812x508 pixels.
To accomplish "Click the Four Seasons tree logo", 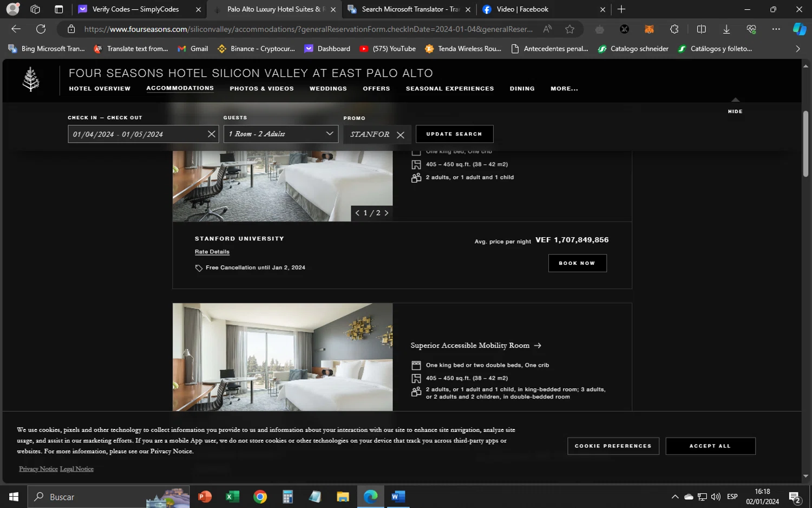I will pos(31,79).
